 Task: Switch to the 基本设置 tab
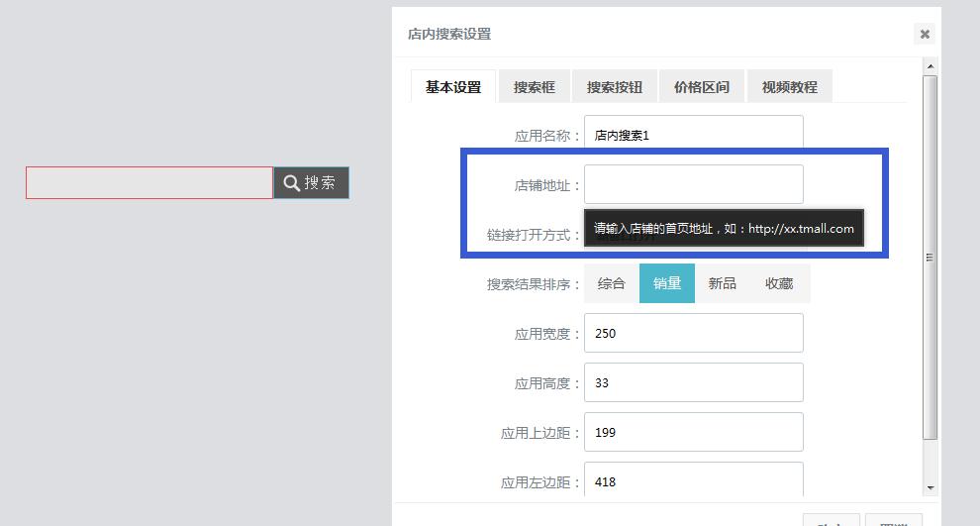[x=453, y=86]
